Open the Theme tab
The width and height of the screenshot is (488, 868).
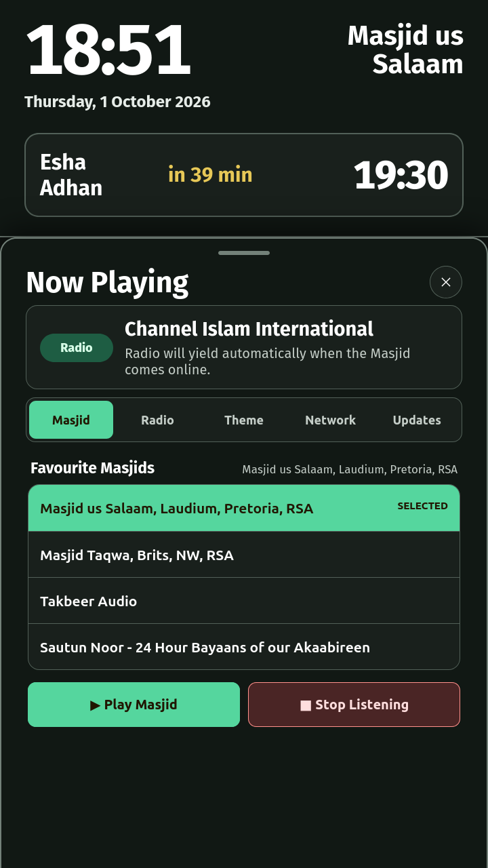pos(244,420)
